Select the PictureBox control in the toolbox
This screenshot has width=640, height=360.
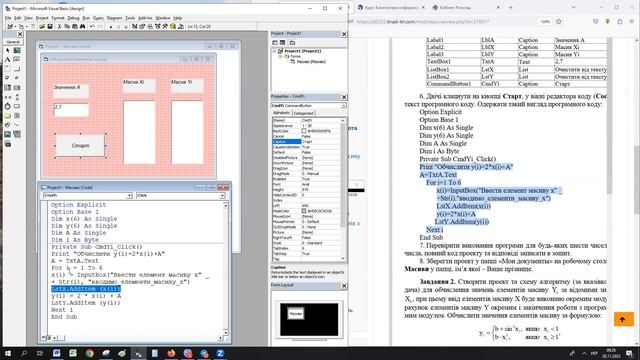coord(17,51)
